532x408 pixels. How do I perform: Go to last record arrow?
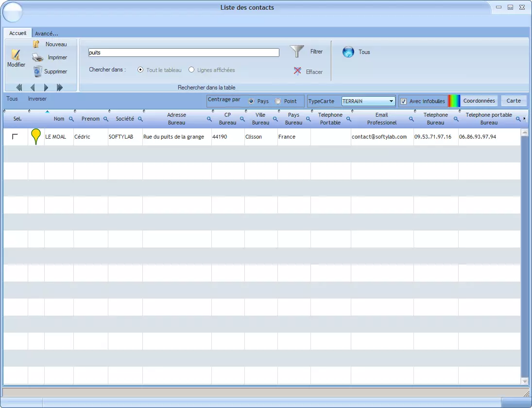tap(59, 88)
